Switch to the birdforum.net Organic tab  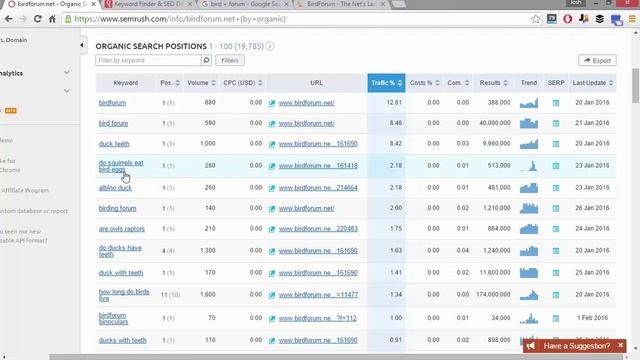coord(52,4)
